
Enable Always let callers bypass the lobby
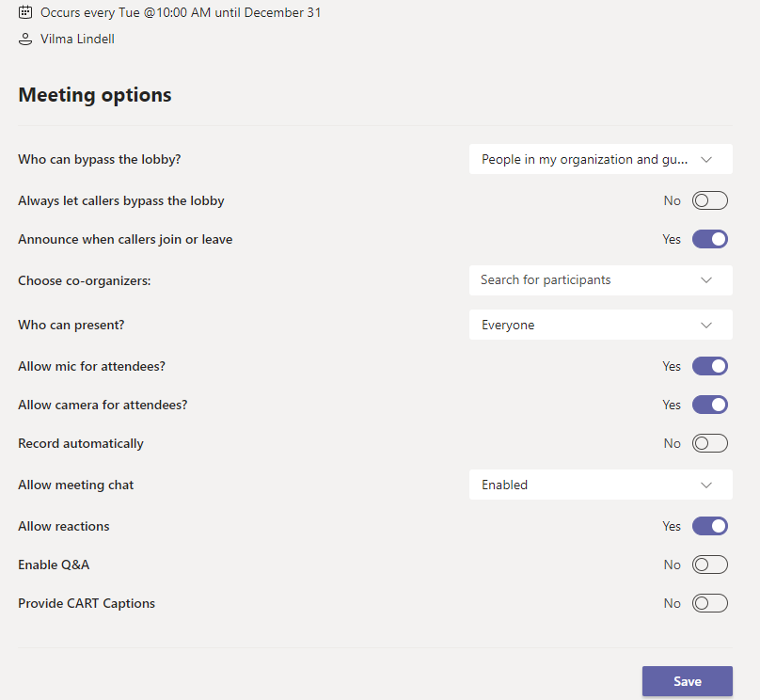click(x=709, y=200)
